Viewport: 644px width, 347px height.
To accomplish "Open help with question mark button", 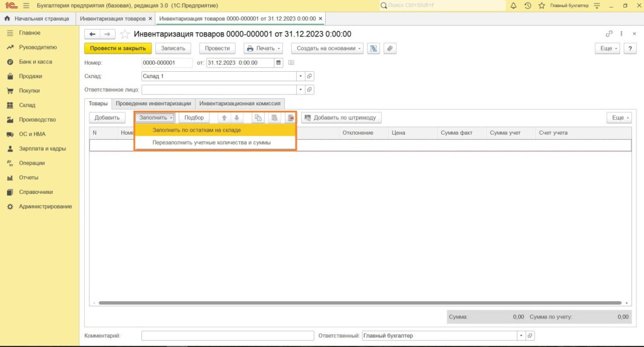I will [630, 48].
